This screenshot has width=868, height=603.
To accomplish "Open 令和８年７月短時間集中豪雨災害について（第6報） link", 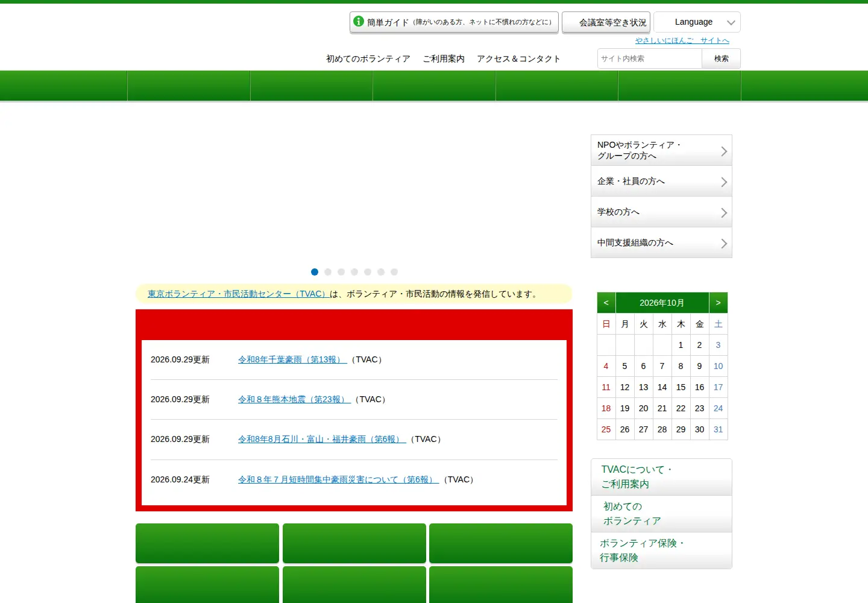I will click(x=338, y=479).
